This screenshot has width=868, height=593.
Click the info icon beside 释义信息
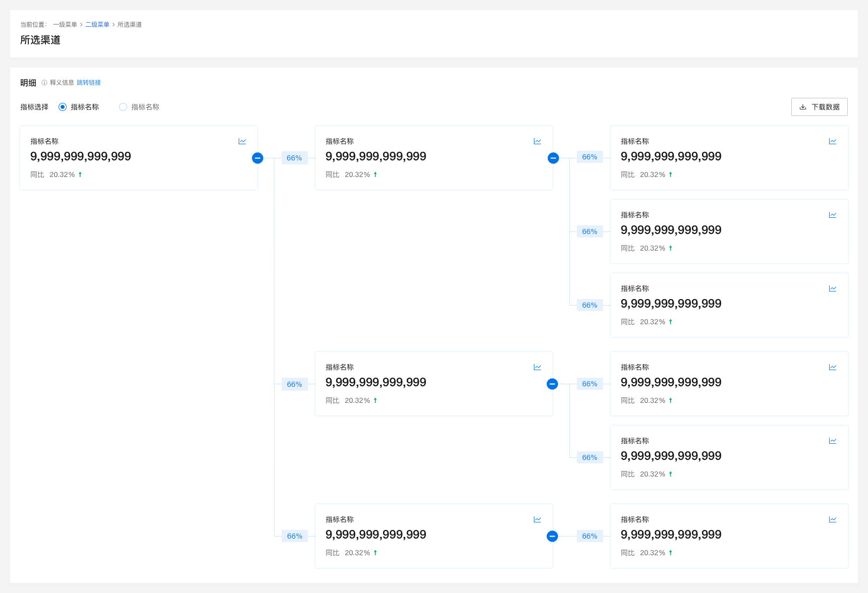click(44, 83)
